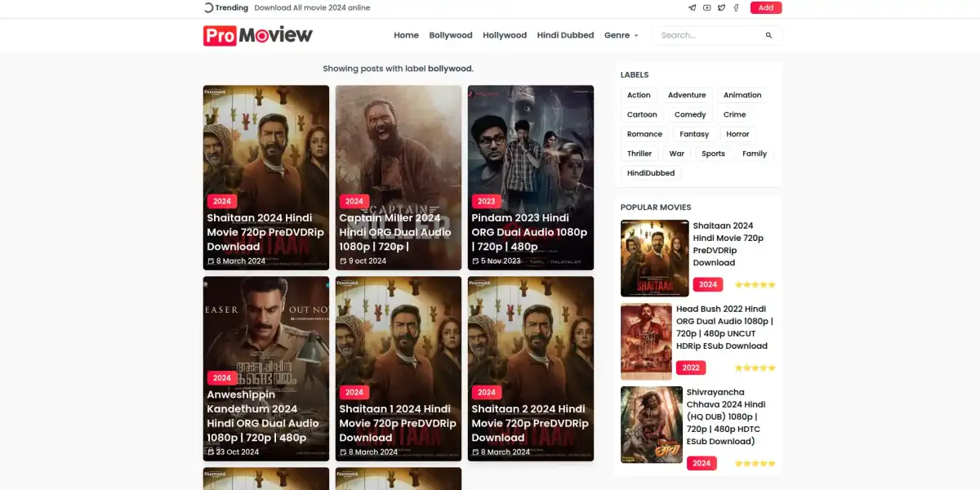Select the Action label
The width and height of the screenshot is (980, 490).
[x=639, y=95]
